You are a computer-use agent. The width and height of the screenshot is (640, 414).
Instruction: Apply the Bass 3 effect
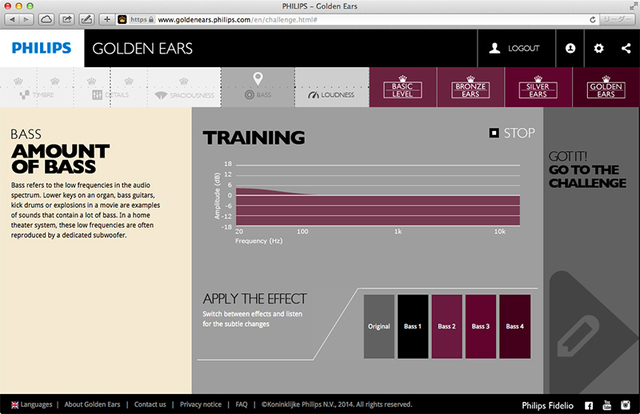481,327
